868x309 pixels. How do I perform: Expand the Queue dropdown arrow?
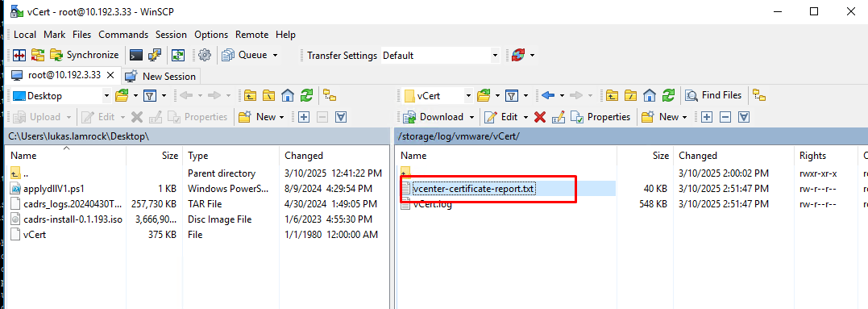tap(275, 56)
